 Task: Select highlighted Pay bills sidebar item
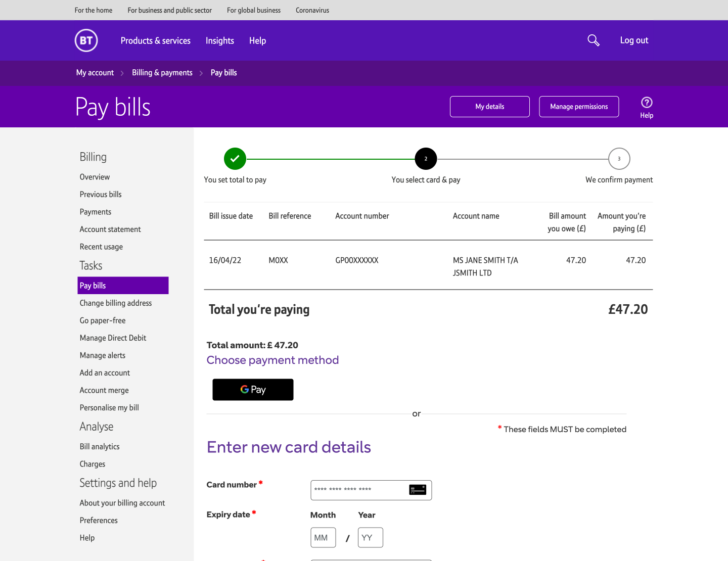click(x=123, y=286)
